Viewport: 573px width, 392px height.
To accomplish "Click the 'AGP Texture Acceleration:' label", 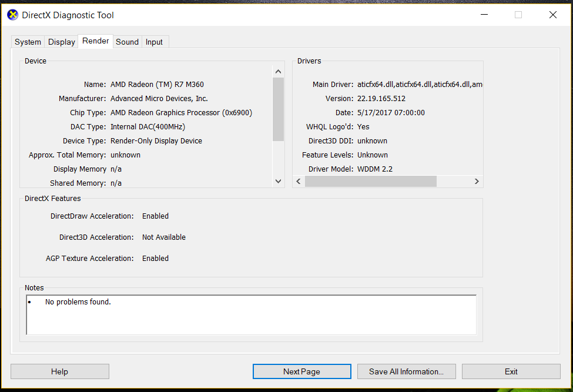I will click(90, 258).
